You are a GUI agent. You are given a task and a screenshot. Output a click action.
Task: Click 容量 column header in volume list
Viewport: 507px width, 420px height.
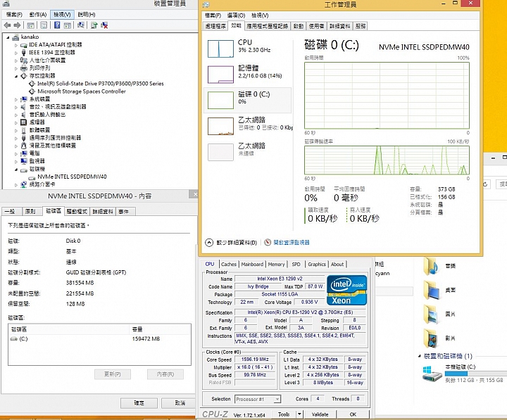(160, 329)
